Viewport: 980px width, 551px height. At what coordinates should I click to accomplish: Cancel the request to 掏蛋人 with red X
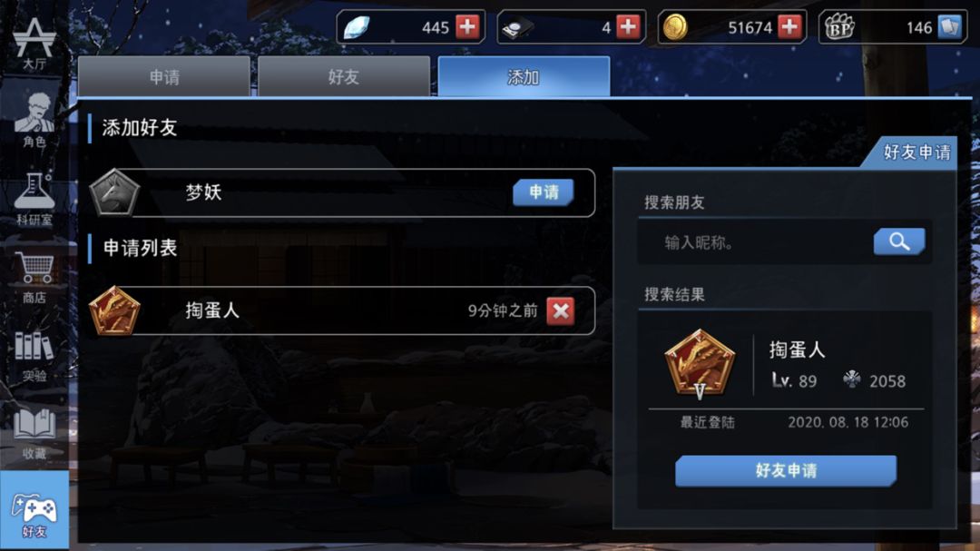pos(561,310)
